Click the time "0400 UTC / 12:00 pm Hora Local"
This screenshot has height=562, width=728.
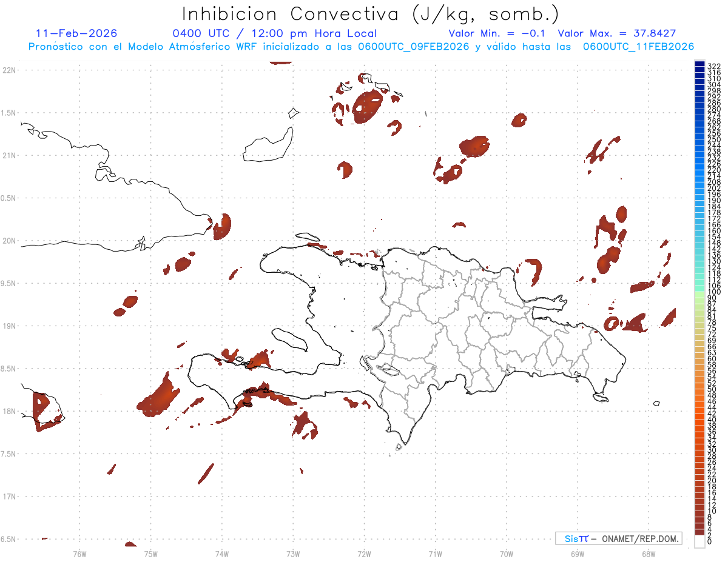(x=275, y=34)
